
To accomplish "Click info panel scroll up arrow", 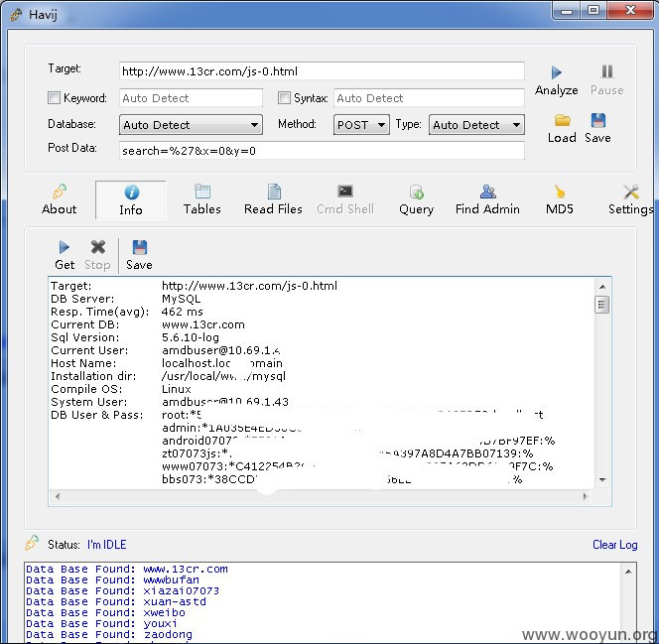I will pyautogui.click(x=602, y=287).
